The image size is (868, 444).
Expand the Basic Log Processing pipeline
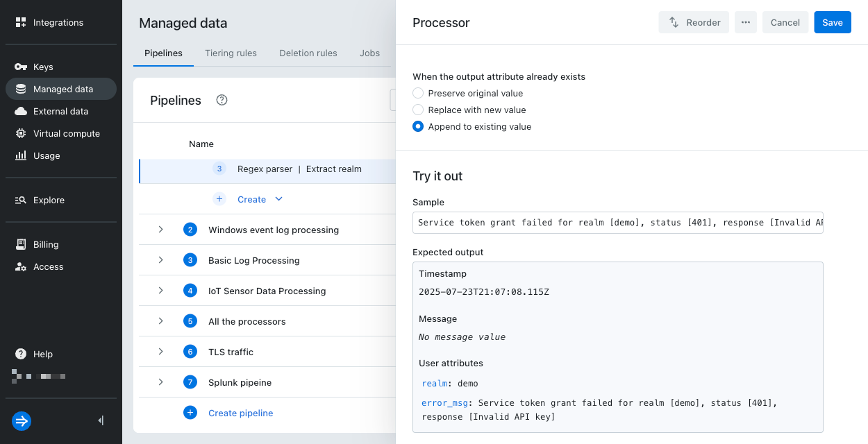(x=160, y=260)
